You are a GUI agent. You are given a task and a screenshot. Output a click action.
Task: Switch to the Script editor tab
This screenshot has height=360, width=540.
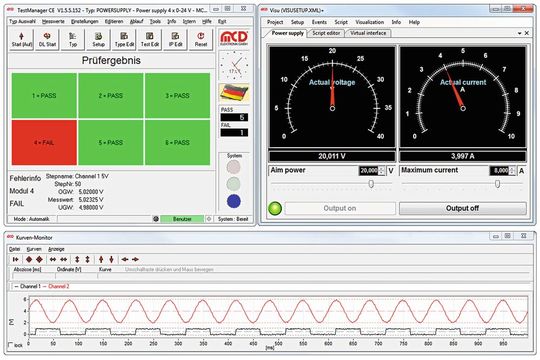pyautogui.click(x=326, y=33)
